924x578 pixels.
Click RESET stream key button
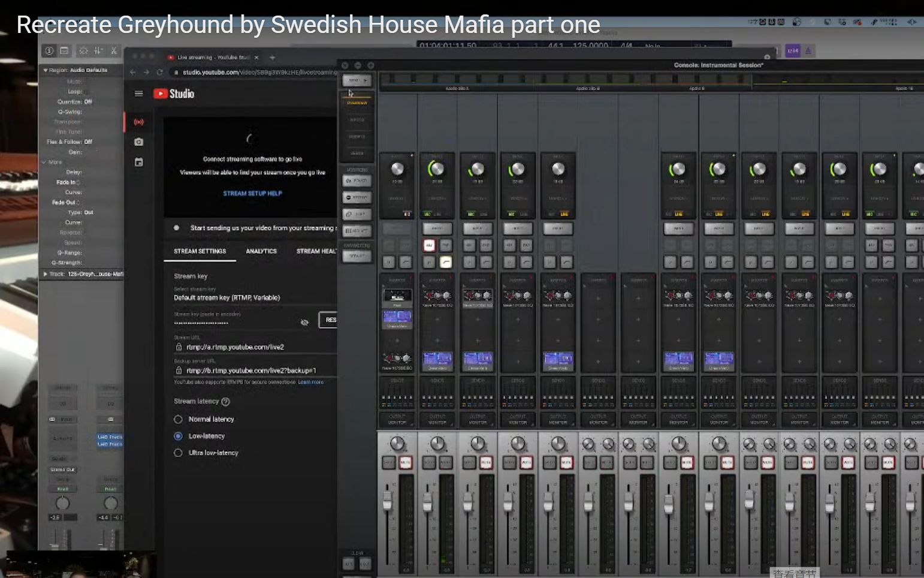(328, 320)
